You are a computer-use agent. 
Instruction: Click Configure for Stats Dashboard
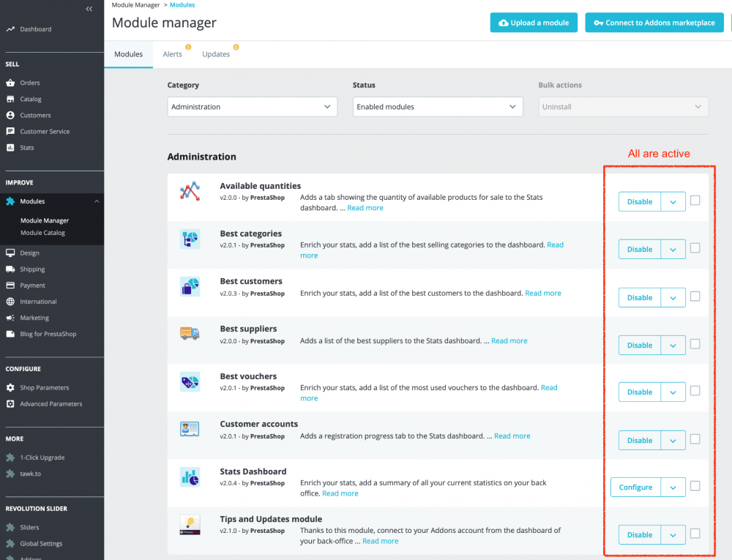(635, 488)
